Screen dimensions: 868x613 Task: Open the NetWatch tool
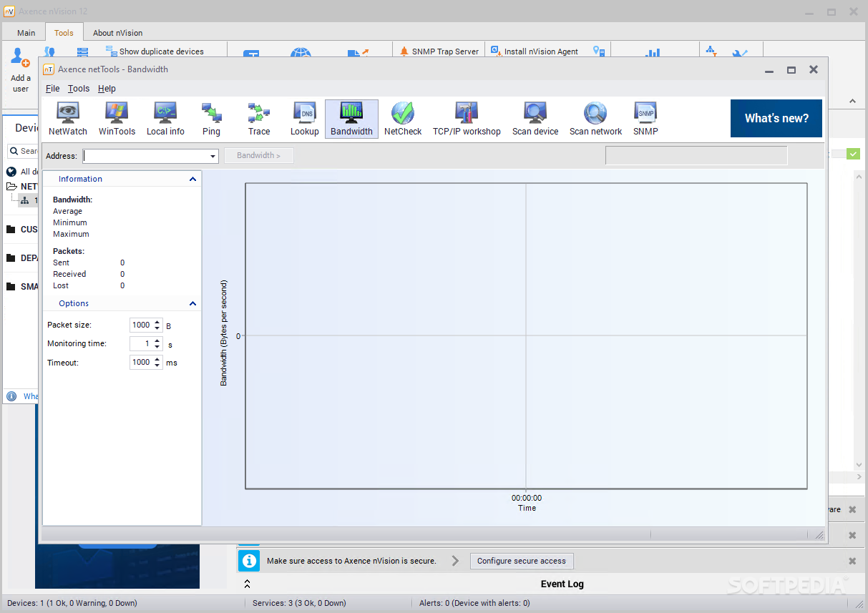(68, 119)
